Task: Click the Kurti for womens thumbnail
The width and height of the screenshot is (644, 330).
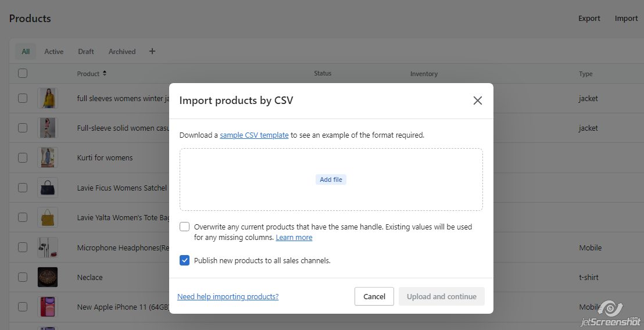Action: [x=48, y=157]
